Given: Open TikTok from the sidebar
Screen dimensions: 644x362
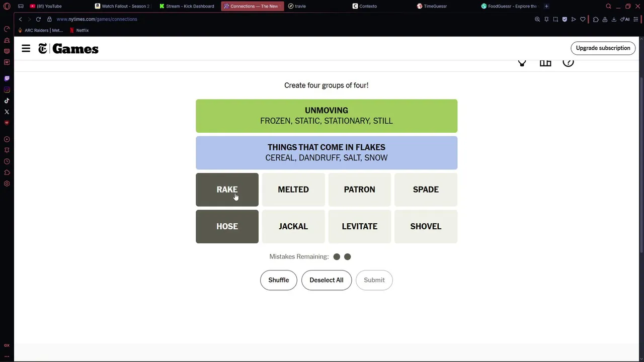Looking at the screenshot, I should pyautogui.click(x=7, y=101).
